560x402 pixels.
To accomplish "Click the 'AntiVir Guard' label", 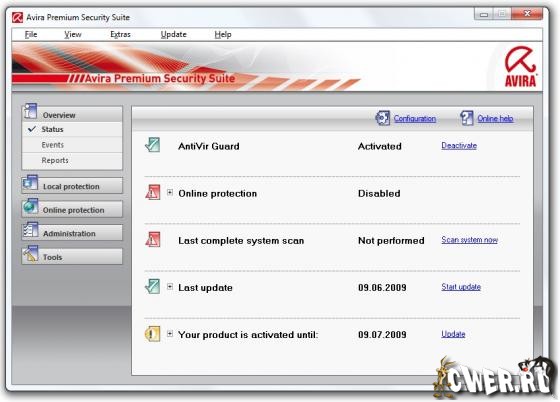I will click(209, 146).
